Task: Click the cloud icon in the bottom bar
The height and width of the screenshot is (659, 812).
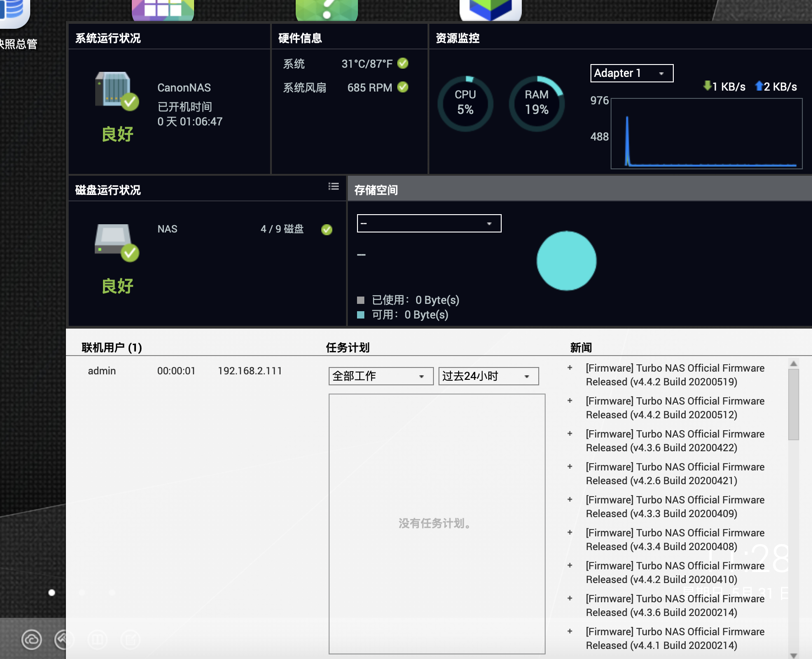Action: (32, 639)
